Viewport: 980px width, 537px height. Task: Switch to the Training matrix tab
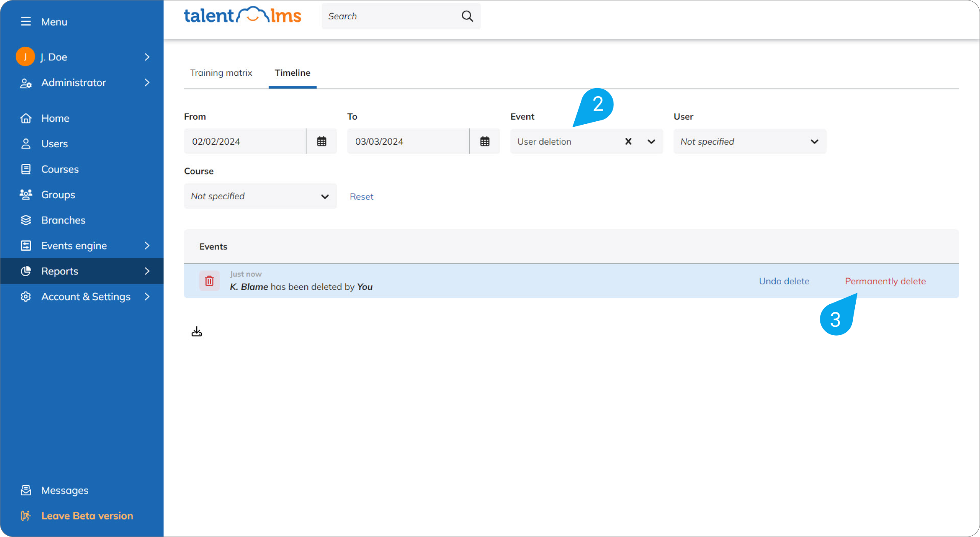[221, 73]
